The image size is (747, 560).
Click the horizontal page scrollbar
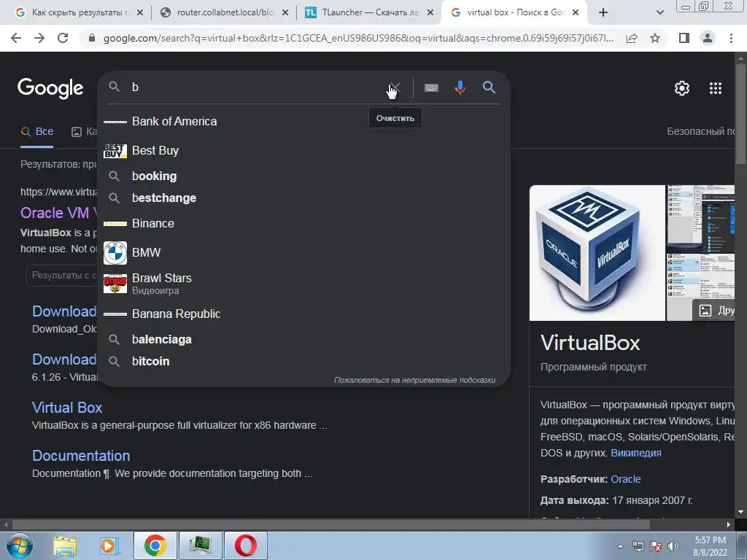[x=331, y=524]
